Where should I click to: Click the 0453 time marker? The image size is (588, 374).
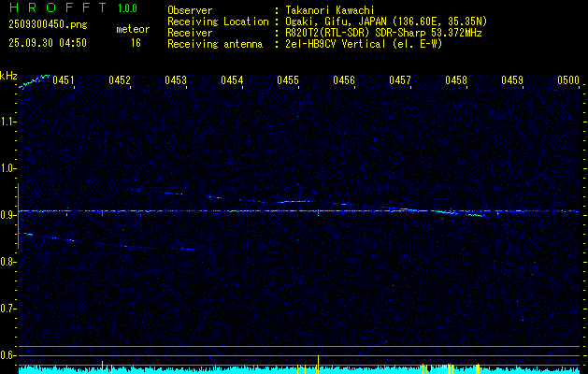(176, 81)
